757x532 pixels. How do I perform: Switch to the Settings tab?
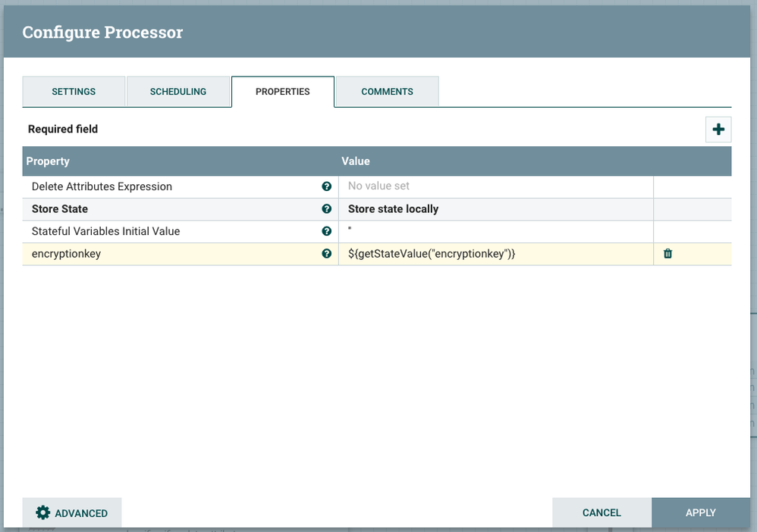[x=74, y=92]
